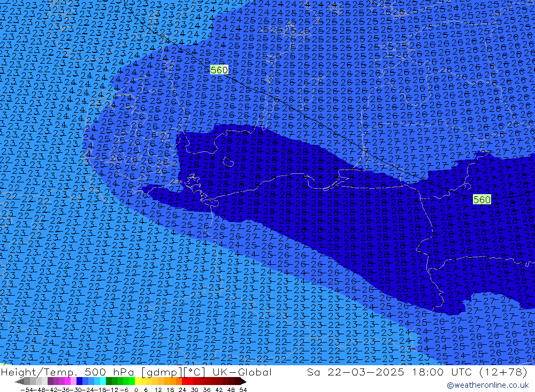Click the dark right arrow end of colour scale

tap(243, 381)
